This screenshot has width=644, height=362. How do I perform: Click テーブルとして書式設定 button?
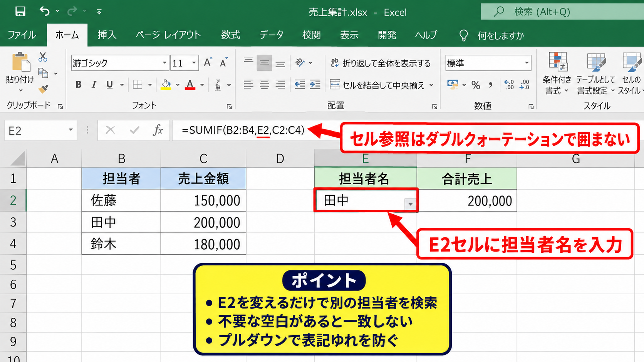point(595,74)
